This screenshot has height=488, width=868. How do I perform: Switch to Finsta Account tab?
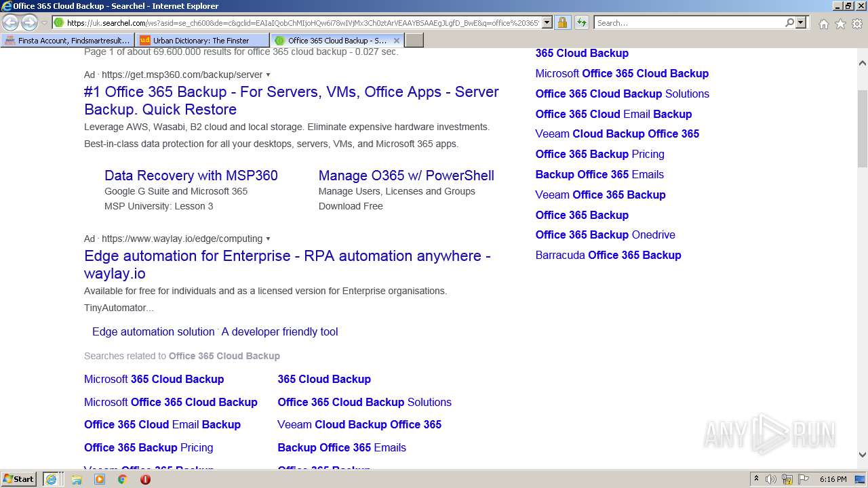(68, 41)
